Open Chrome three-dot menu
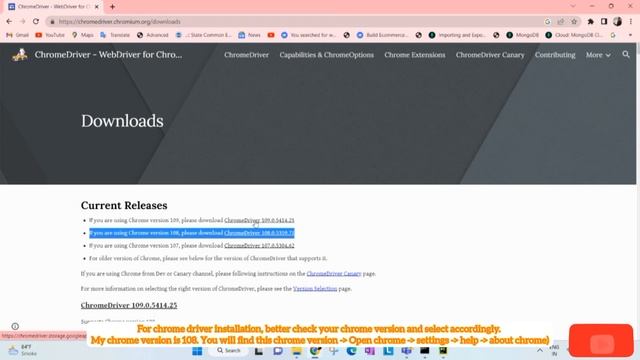The height and width of the screenshot is (360, 640). point(631,22)
